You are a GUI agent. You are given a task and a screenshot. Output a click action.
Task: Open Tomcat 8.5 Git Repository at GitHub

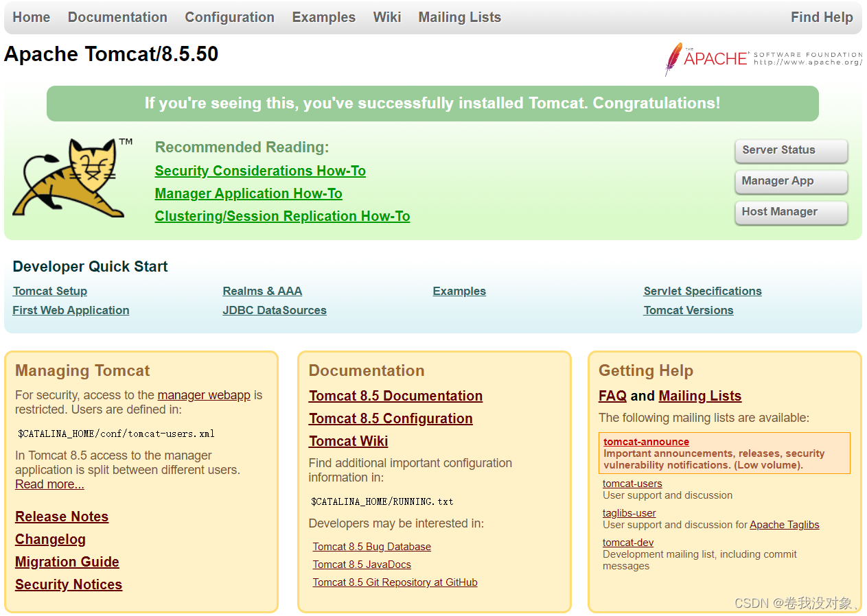395,582
